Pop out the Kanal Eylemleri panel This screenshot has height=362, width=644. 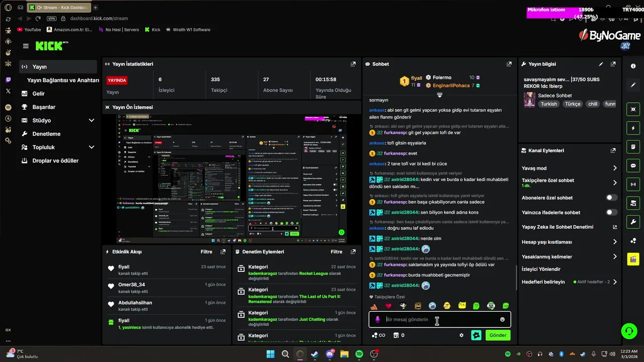pyautogui.click(x=613, y=150)
